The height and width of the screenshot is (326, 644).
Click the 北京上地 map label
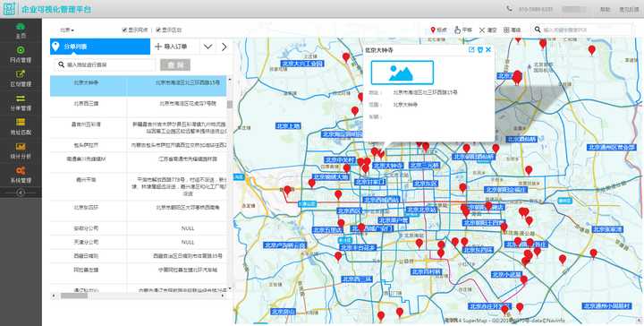[x=289, y=126]
